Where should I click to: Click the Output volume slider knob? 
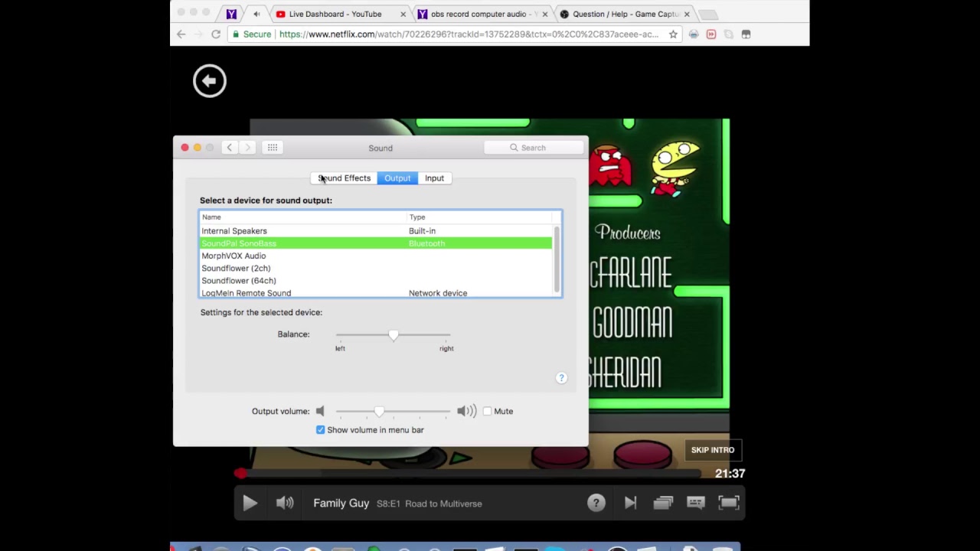click(x=379, y=412)
